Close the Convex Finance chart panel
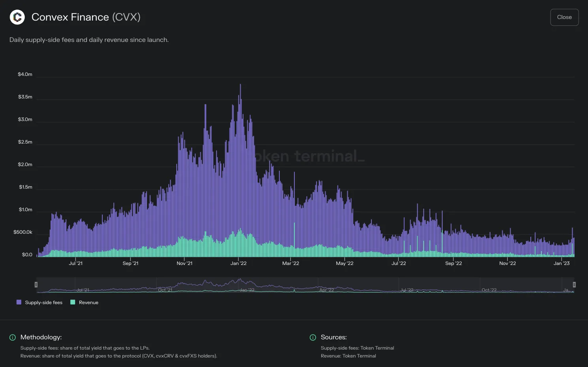The height and width of the screenshot is (367, 588). click(564, 17)
